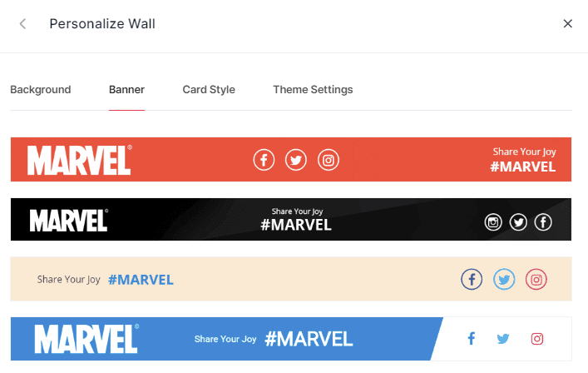The image size is (588, 373).
Task: Switch to the Background tab
Action: 40,90
